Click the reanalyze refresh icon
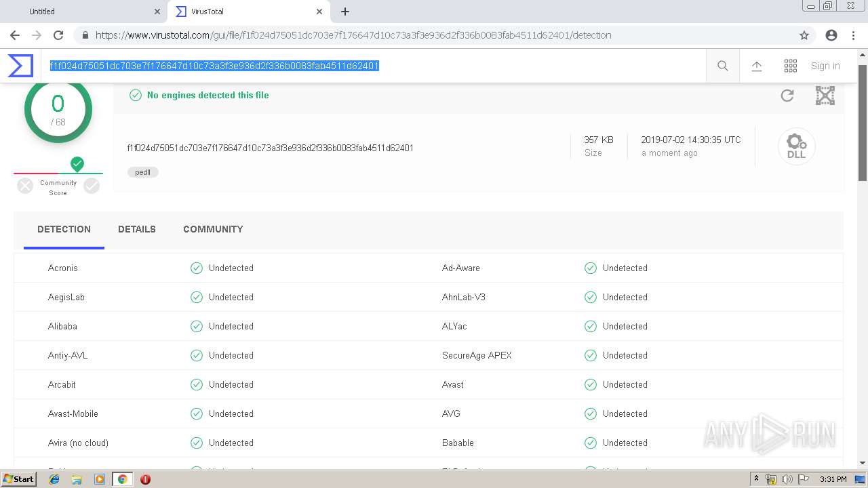This screenshot has width=868, height=488. 787,96
